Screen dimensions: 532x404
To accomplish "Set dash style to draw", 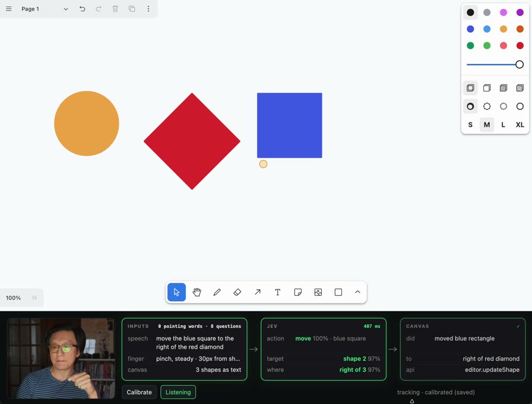I will pyautogui.click(x=470, y=106).
